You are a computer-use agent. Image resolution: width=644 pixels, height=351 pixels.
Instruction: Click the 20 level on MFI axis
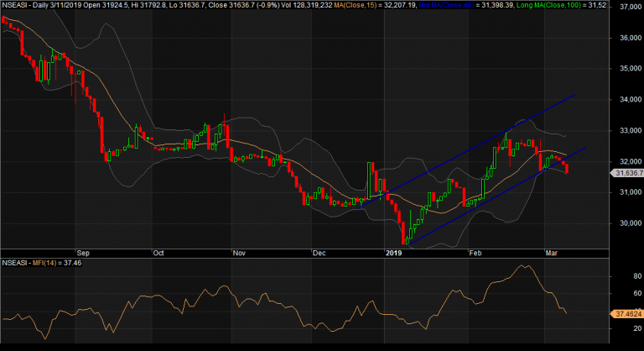pos(637,328)
